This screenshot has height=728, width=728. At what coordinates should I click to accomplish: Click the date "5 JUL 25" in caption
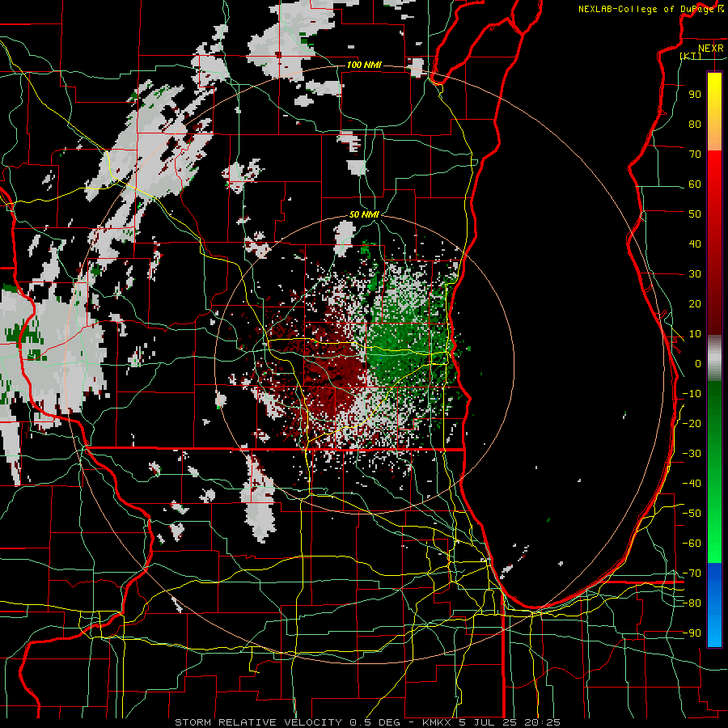pyautogui.click(x=488, y=722)
